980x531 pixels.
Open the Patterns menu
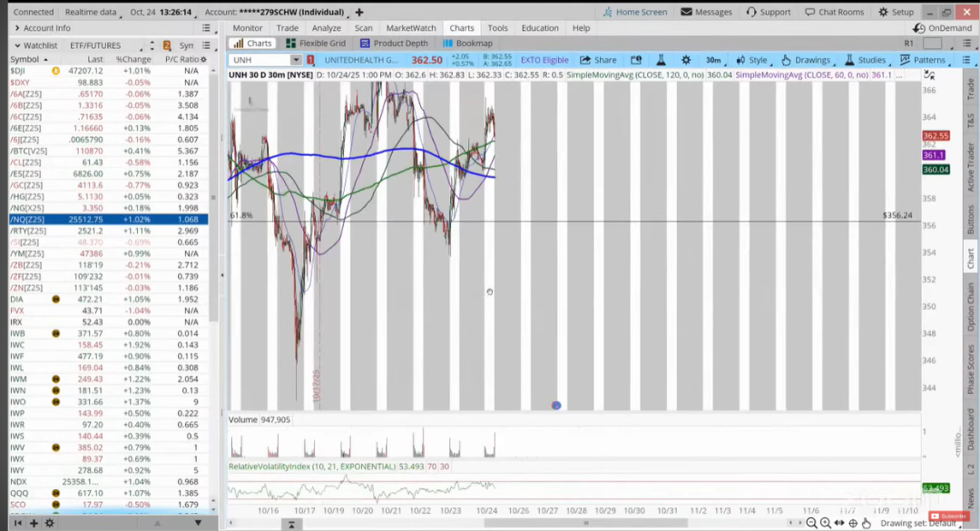pyautogui.click(x=923, y=60)
